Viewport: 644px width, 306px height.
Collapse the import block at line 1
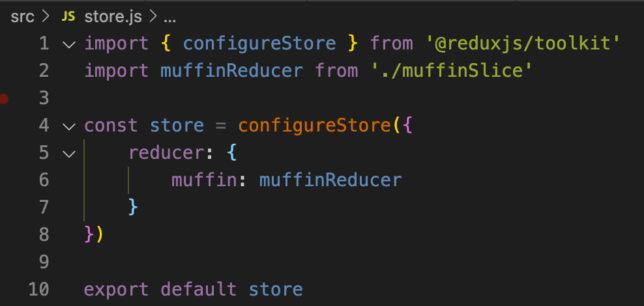pos(69,44)
